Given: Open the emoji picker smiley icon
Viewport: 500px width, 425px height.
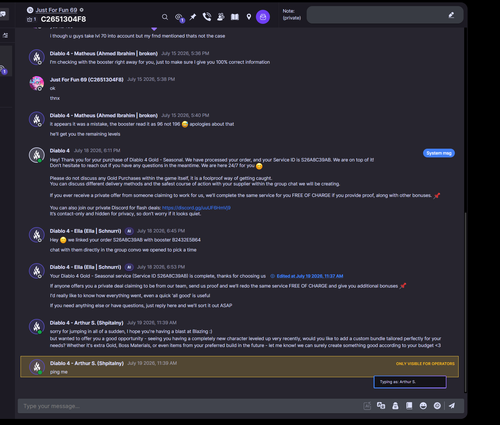Looking at the screenshot, I should pyautogui.click(x=423, y=406).
